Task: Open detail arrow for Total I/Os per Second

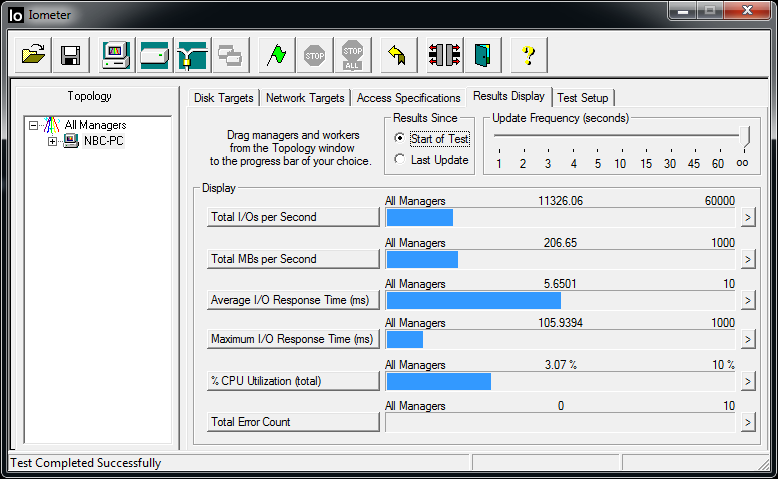Action: coord(748,217)
